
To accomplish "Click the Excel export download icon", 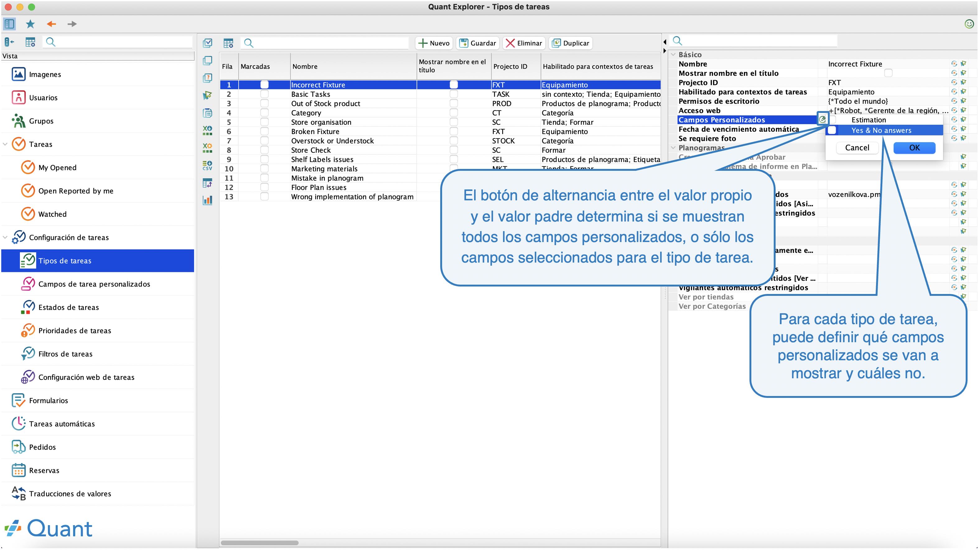I will point(207,130).
